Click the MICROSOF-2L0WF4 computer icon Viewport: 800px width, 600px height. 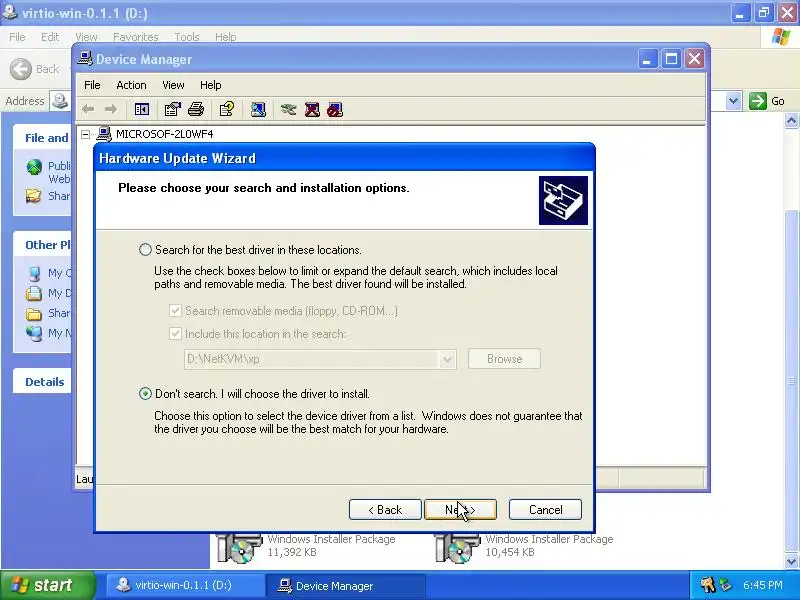[x=104, y=134]
